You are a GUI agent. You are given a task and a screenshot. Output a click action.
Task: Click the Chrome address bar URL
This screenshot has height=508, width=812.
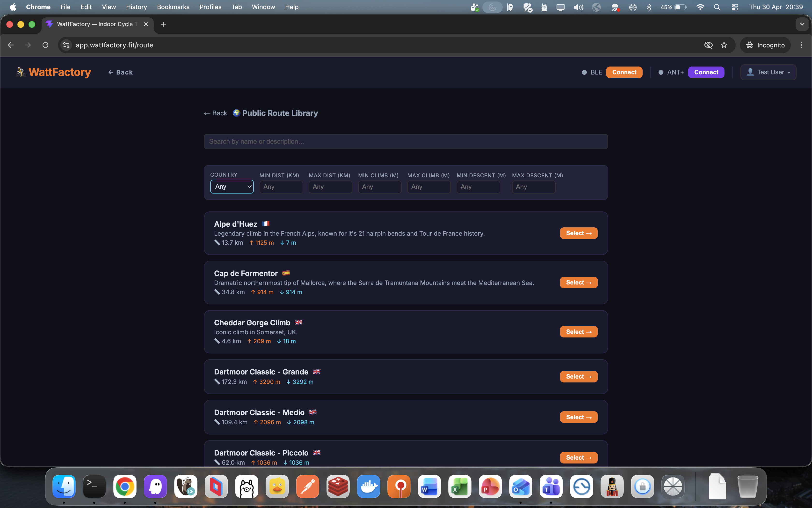pos(114,45)
